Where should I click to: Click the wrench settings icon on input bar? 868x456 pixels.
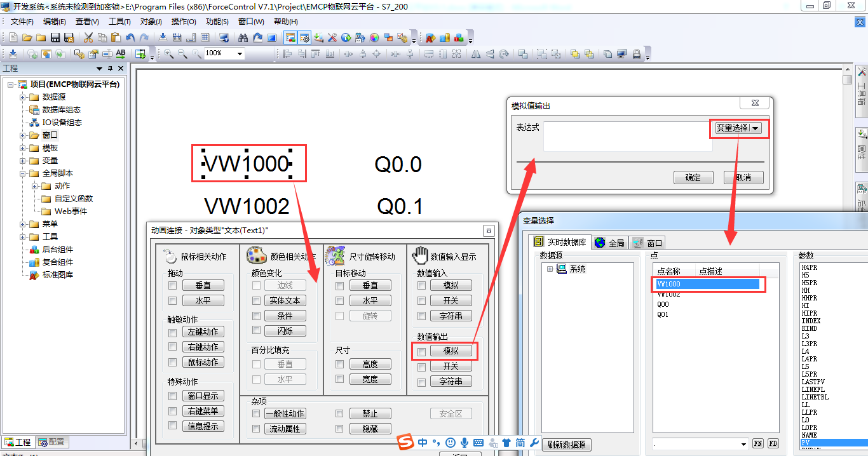pyautogui.click(x=534, y=443)
